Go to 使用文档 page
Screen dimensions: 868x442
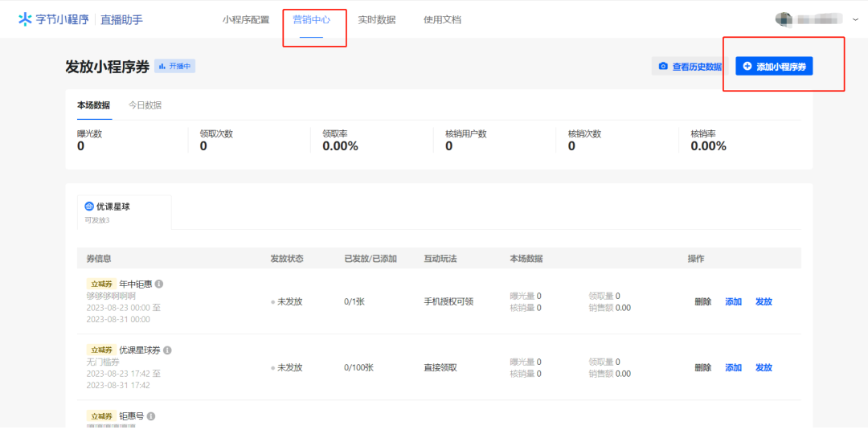[x=442, y=20]
